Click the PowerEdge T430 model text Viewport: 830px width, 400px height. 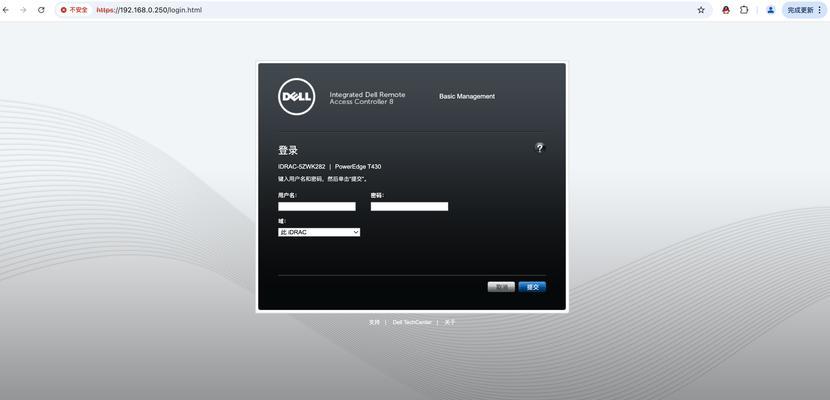coord(358,167)
